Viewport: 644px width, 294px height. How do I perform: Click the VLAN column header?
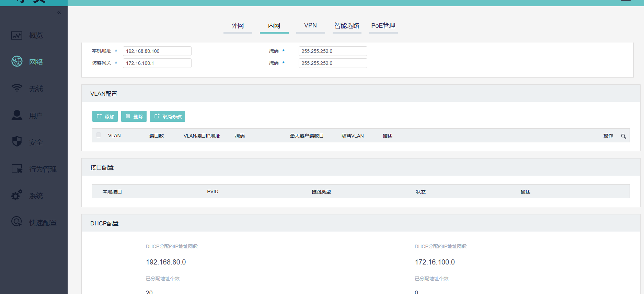[114, 136]
